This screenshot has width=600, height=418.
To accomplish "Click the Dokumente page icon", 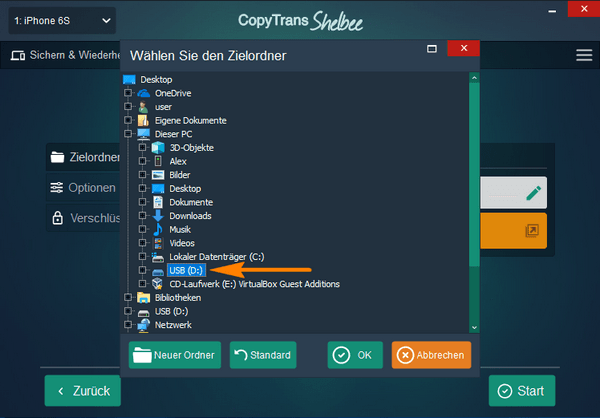I will (158, 202).
